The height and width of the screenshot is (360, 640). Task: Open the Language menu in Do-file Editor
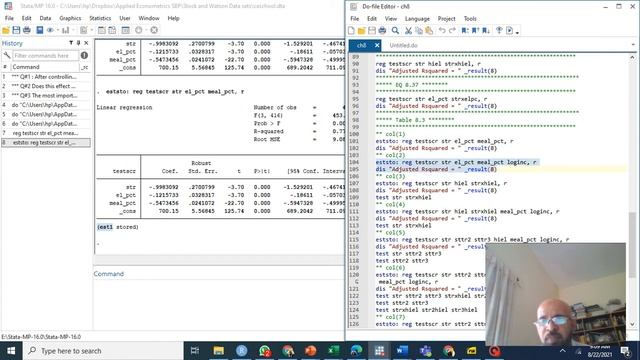click(x=417, y=19)
